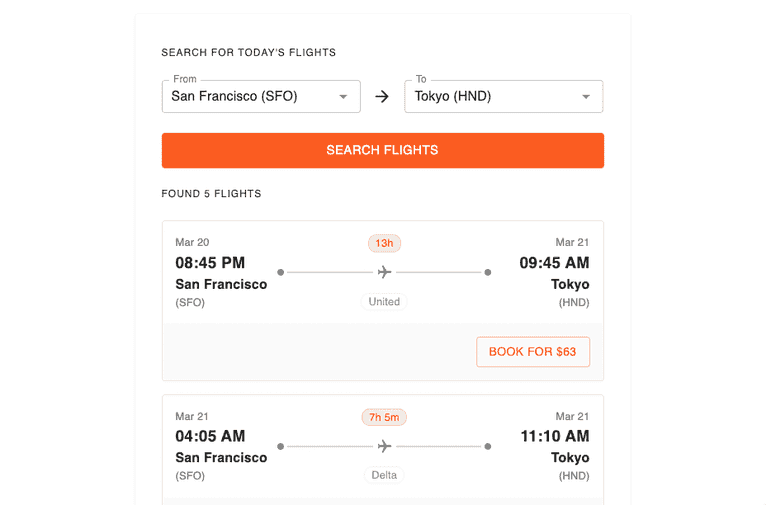766x505 pixels.
Task: Click the airplane icon on United flight
Action: click(384, 272)
